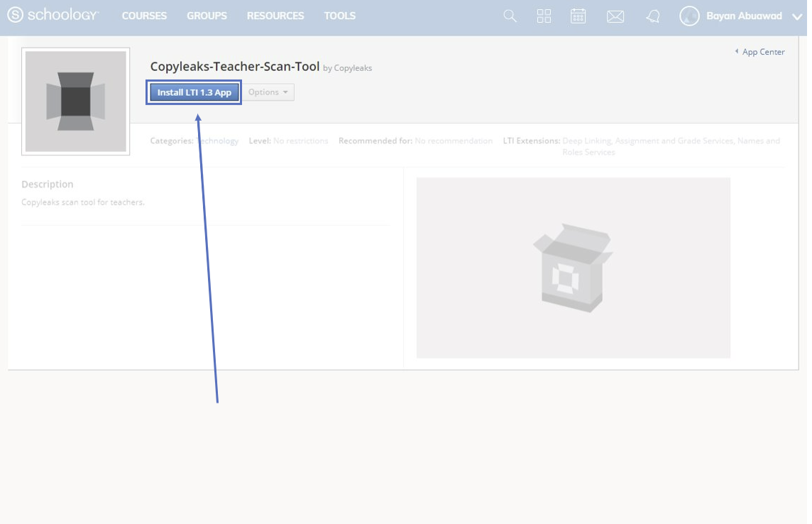Open messages envelope icon
This screenshot has height=524, width=812.
(615, 16)
